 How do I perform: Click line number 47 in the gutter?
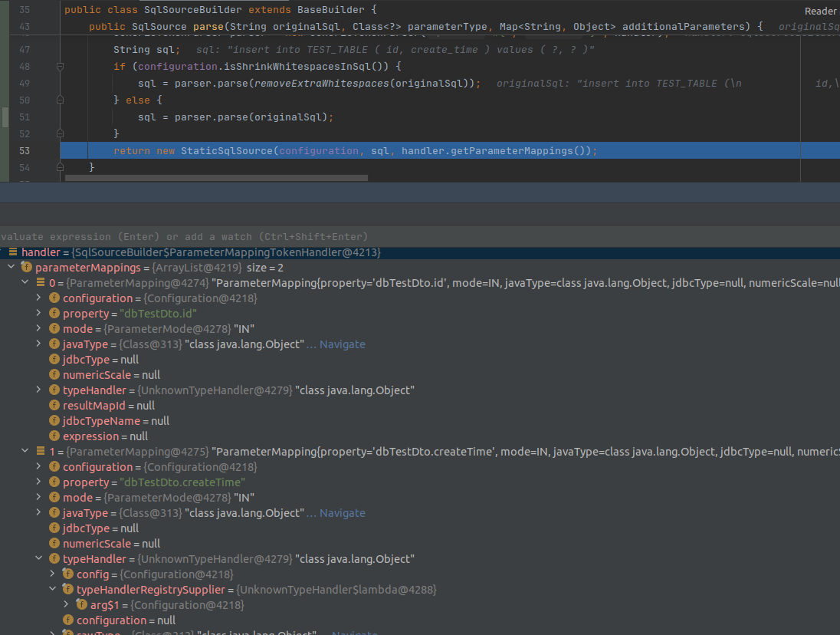25,49
